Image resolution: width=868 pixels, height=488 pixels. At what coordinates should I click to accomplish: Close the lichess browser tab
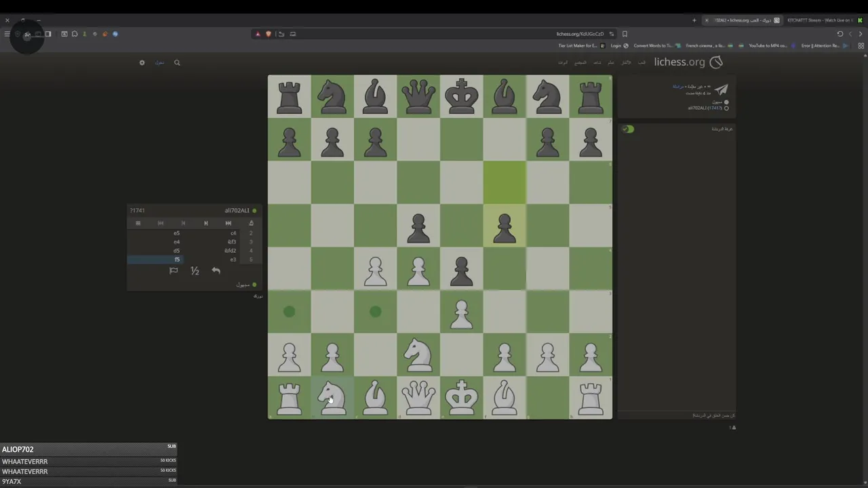pos(707,20)
